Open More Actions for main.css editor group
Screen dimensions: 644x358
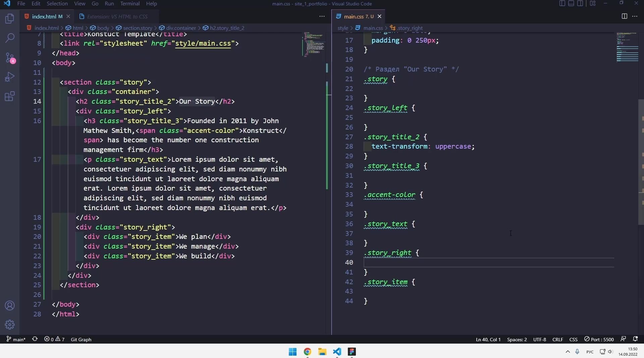coord(635,16)
